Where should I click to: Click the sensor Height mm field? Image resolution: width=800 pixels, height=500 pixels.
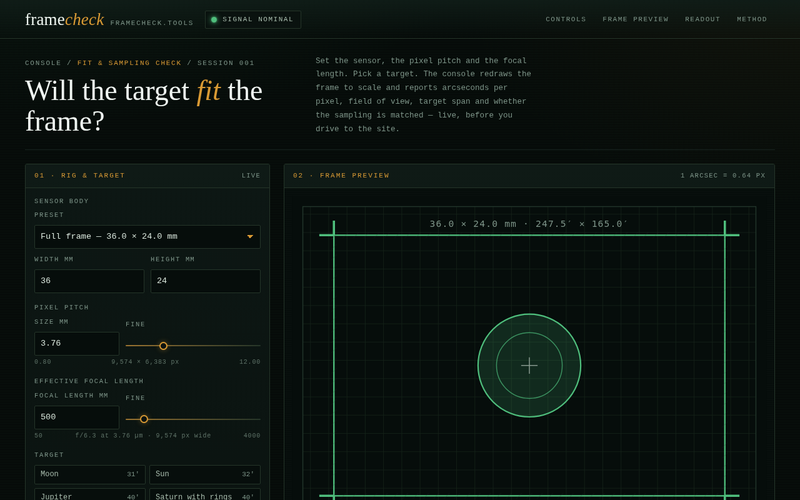coord(206,281)
